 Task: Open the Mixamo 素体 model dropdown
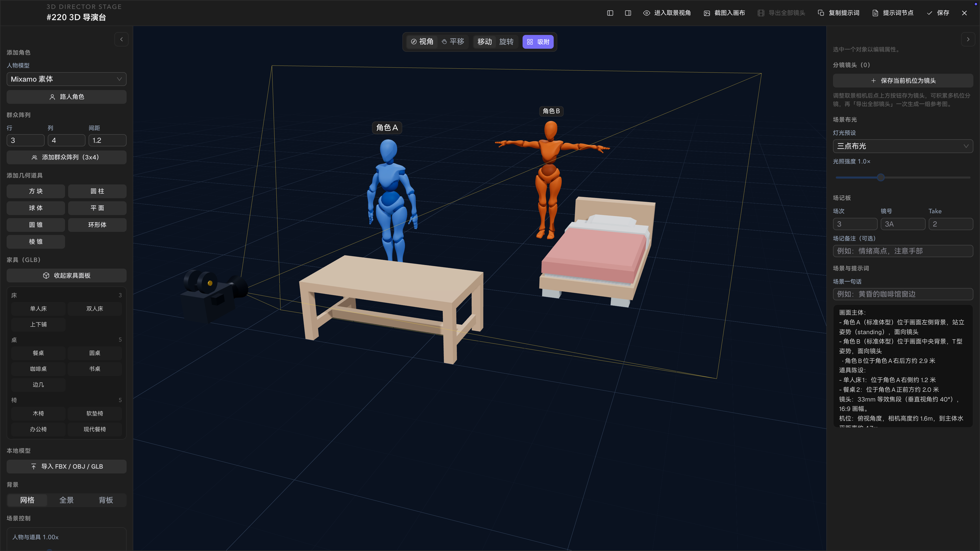pos(66,79)
